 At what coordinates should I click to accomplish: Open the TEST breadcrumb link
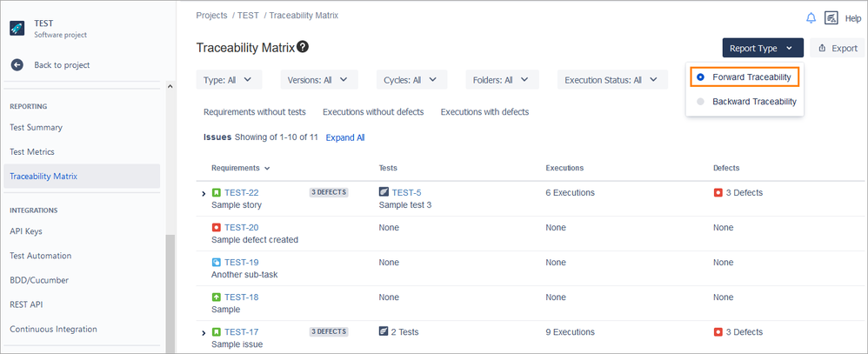pos(248,16)
